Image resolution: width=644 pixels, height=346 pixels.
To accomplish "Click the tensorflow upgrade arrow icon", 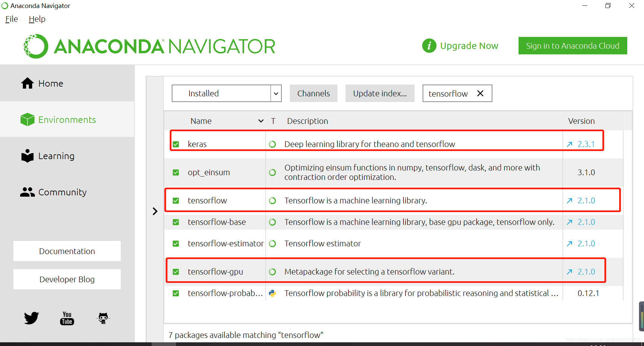I will (570, 201).
